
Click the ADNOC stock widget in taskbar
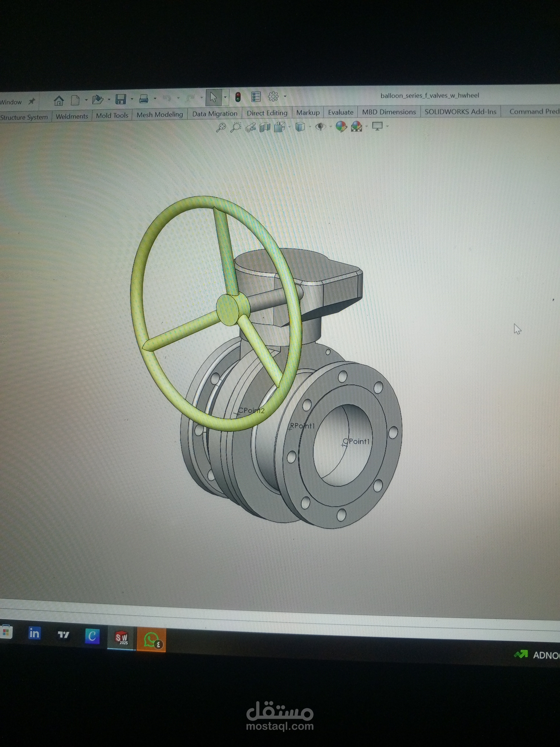(537, 655)
